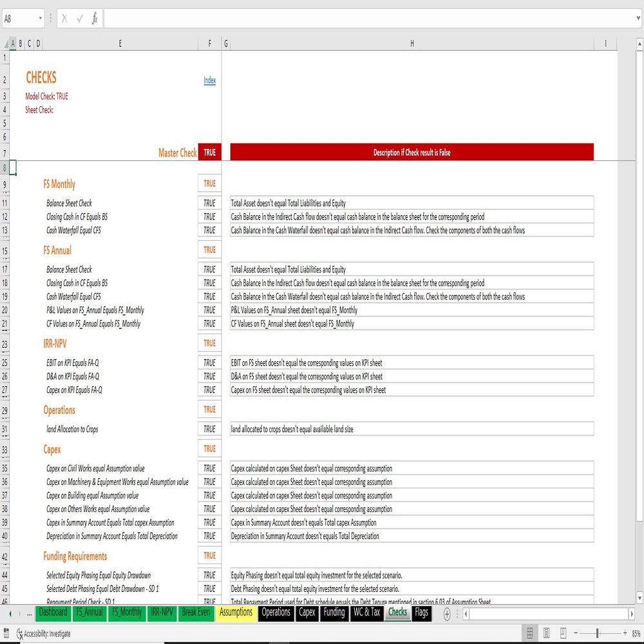This screenshot has width=644, height=644.
Task: Open the Dashboard sheet tab
Action: point(53,612)
